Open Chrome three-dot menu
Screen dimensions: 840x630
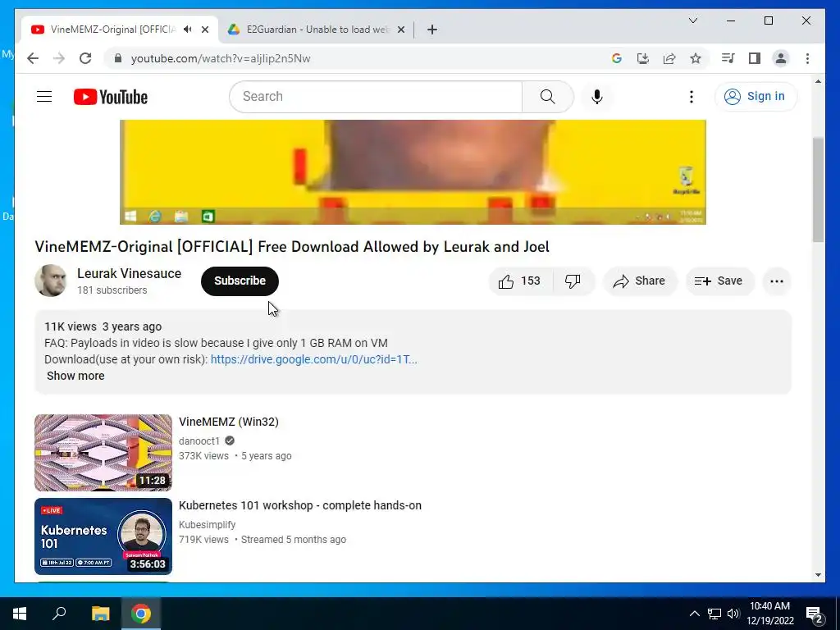click(807, 58)
